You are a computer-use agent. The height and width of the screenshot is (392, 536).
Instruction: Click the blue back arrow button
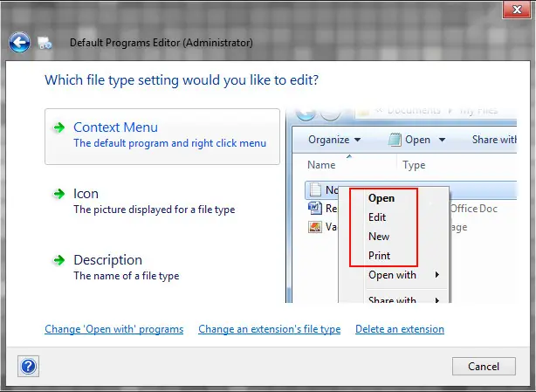point(19,43)
